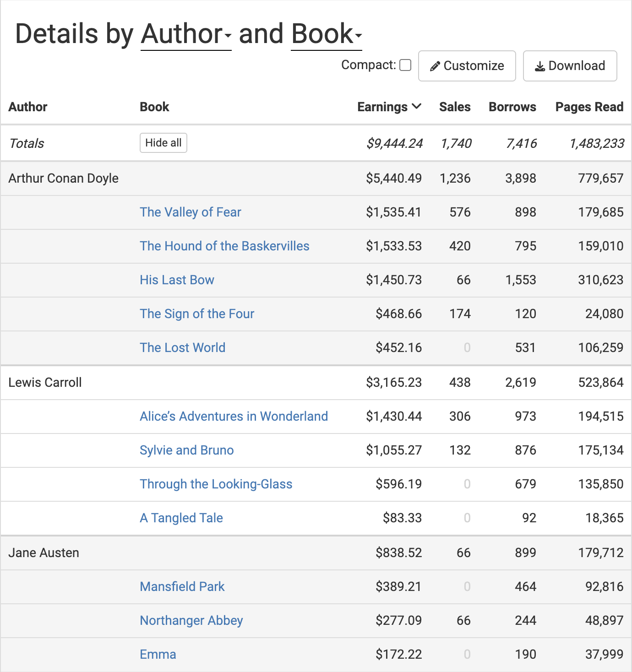Click total pages read 1,483,233
This screenshot has width=632, height=672.
coord(596,143)
